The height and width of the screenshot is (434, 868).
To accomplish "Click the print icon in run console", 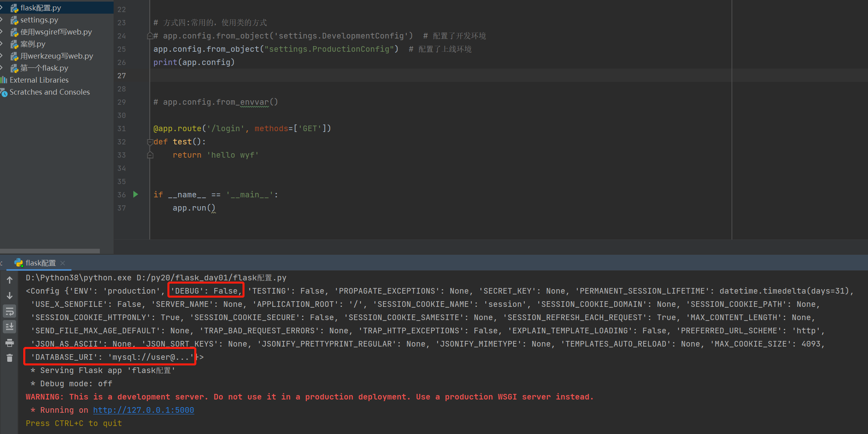I will [10, 343].
